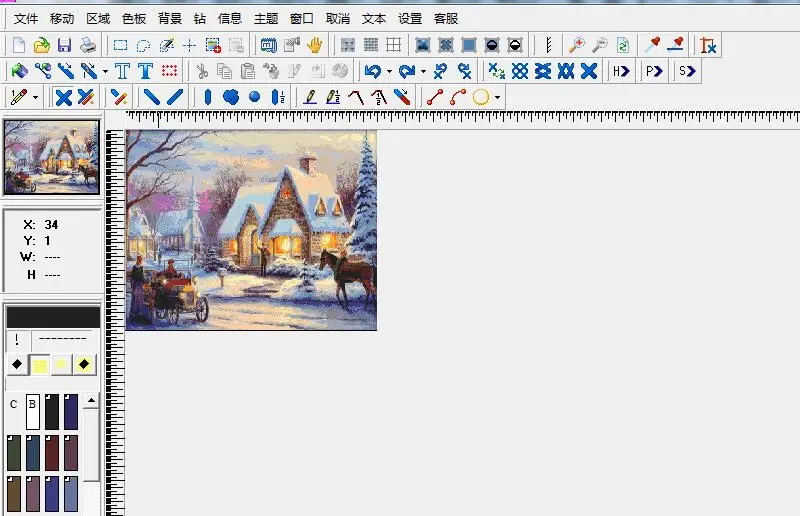Click the printer icon

88,45
